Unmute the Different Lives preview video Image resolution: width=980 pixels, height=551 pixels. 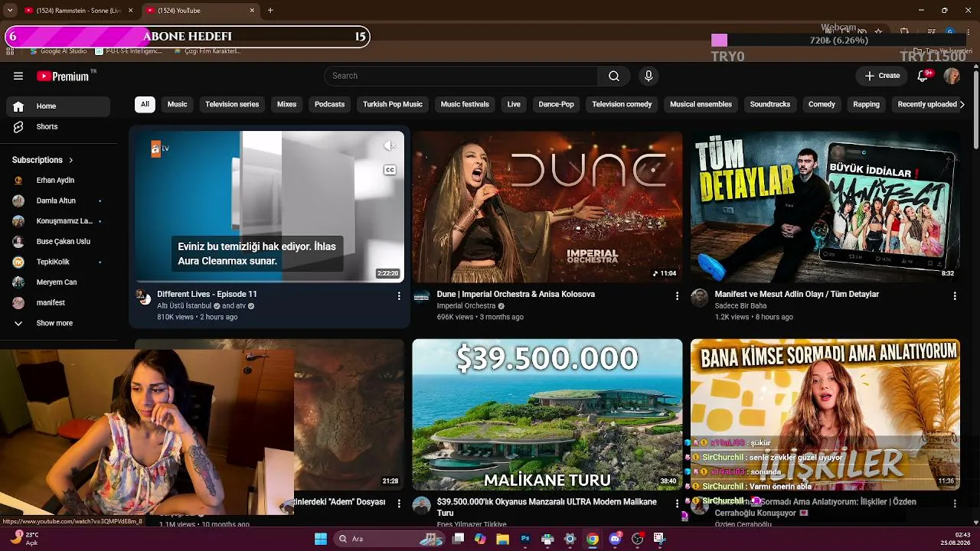tap(390, 146)
